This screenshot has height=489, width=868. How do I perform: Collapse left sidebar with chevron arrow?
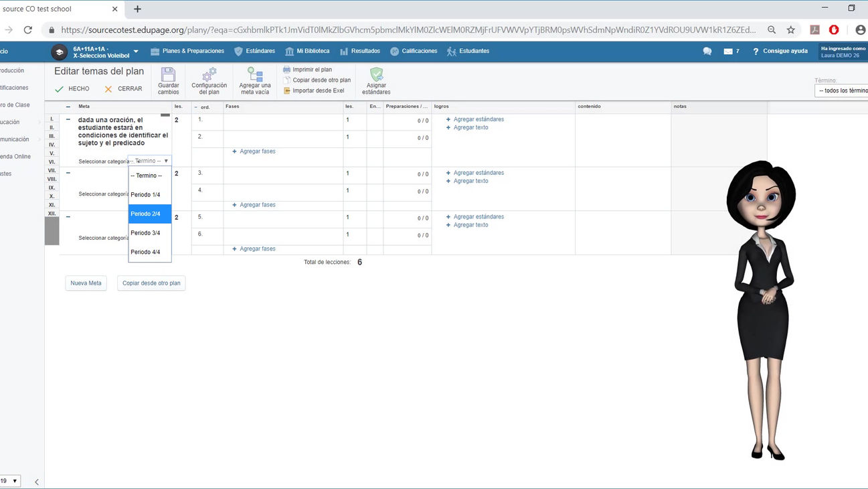coord(36,482)
